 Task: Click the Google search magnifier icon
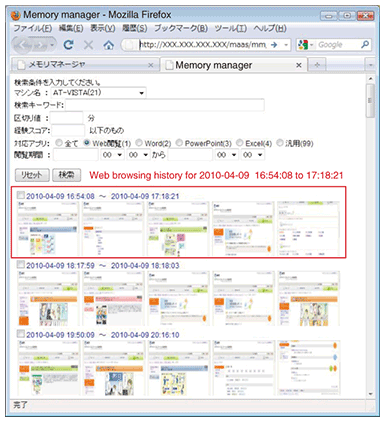click(x=365, y=44)
